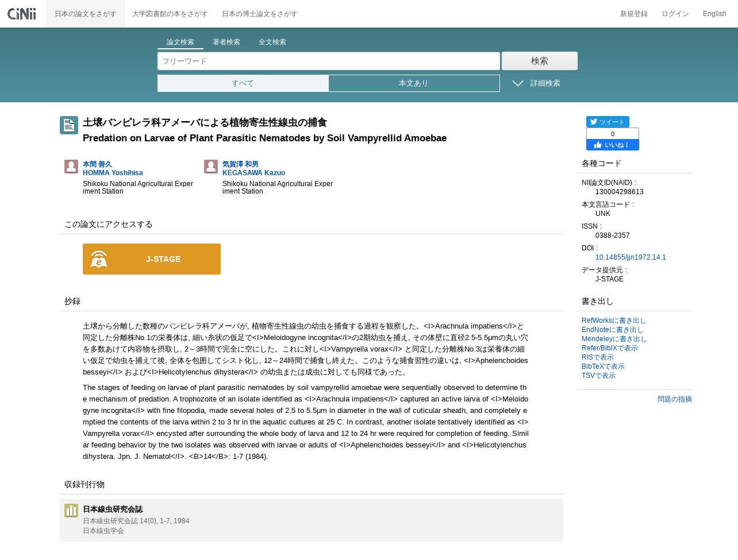The height and width of the screenshot is (560, 738).
Task: Click the 収録刊行物 heading
Action: (x=84, y=484)
